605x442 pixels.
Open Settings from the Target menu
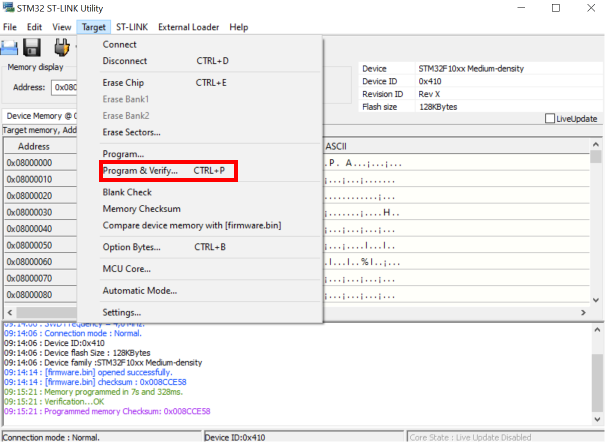[122, 313]
